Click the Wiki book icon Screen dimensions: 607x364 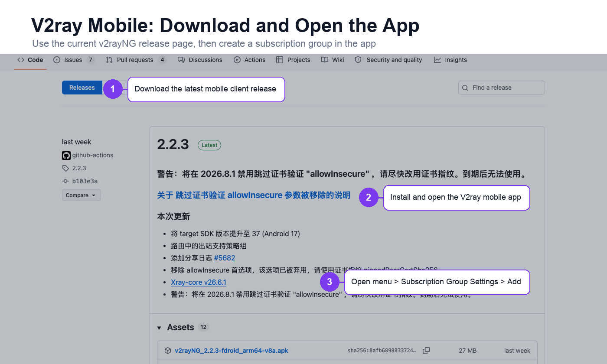[325, 60]
